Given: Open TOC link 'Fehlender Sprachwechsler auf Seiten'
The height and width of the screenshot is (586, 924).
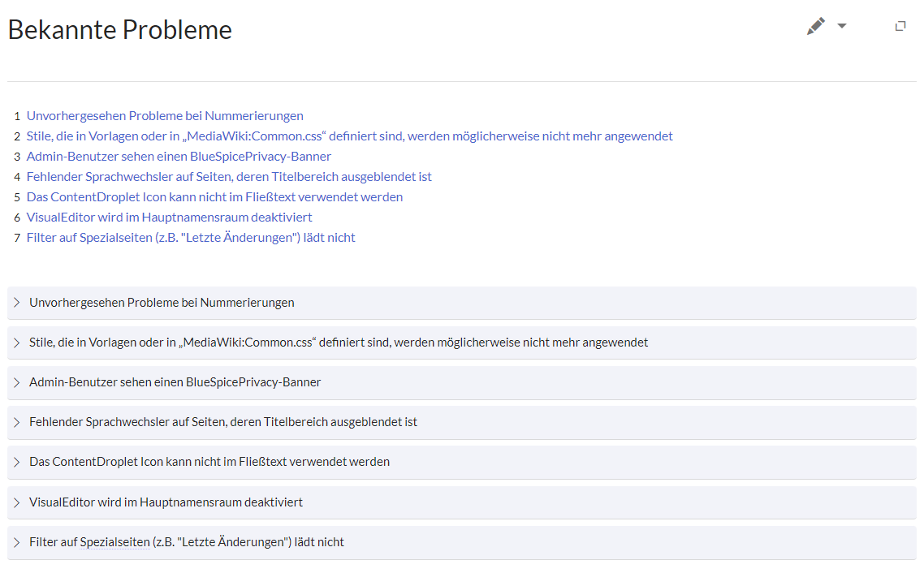Looking at the screenshot, I should point(229,177).
